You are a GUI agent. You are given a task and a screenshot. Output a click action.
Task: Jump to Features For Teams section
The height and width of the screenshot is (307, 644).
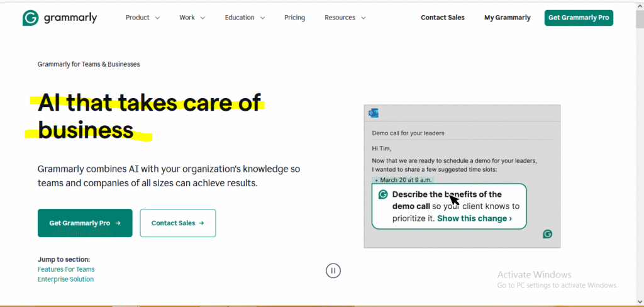[x=66, y=269]
